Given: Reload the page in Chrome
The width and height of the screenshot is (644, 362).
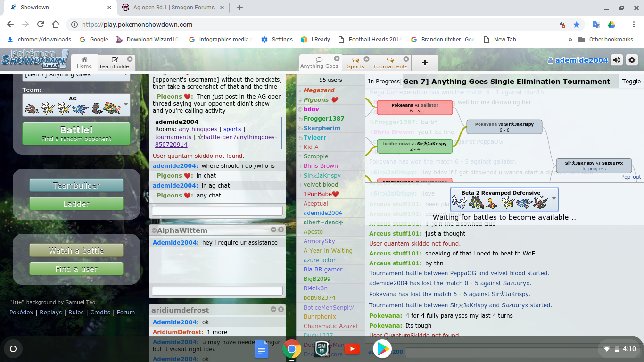Looking at the screenshot, I should [41, 25].
